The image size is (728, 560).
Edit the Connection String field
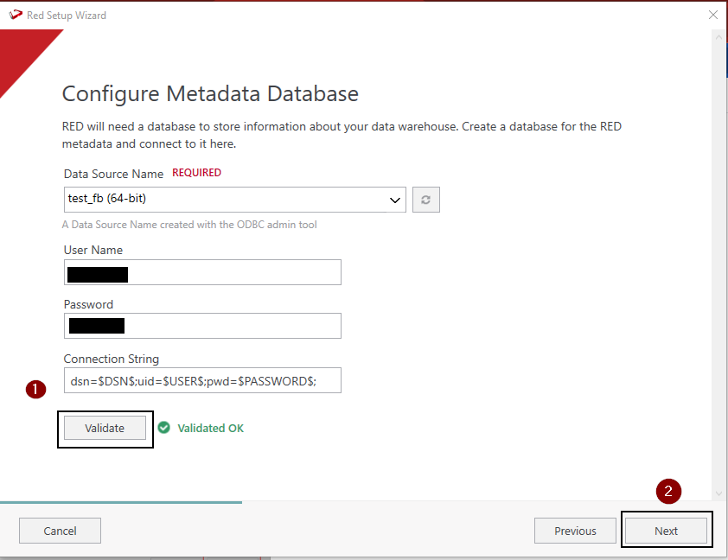coord(202,380)
